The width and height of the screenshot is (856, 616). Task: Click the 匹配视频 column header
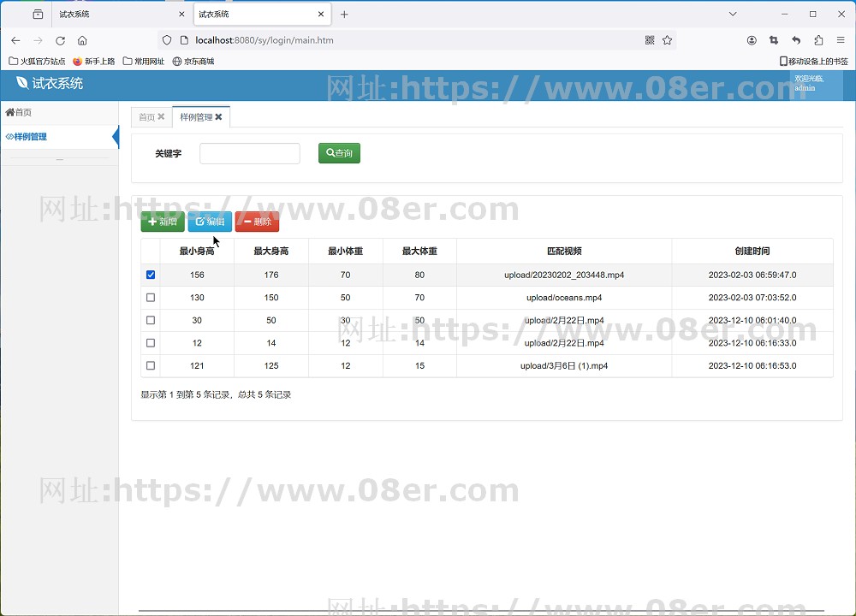[x=564, y=251]
